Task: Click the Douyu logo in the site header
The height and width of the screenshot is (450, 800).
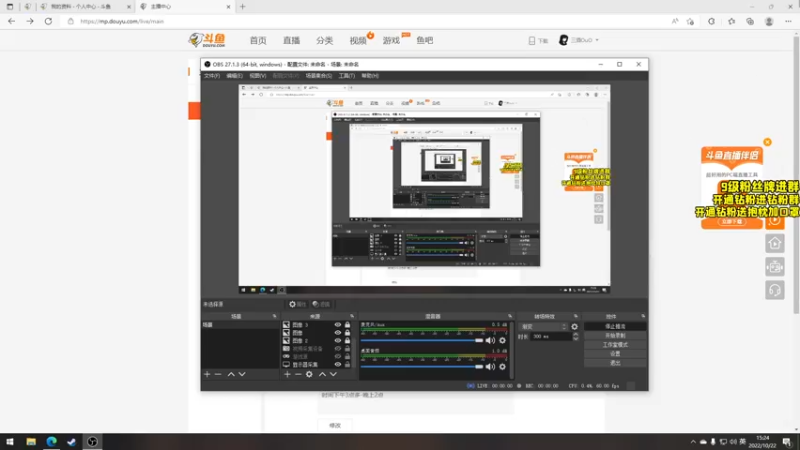Action: (207, 40)
